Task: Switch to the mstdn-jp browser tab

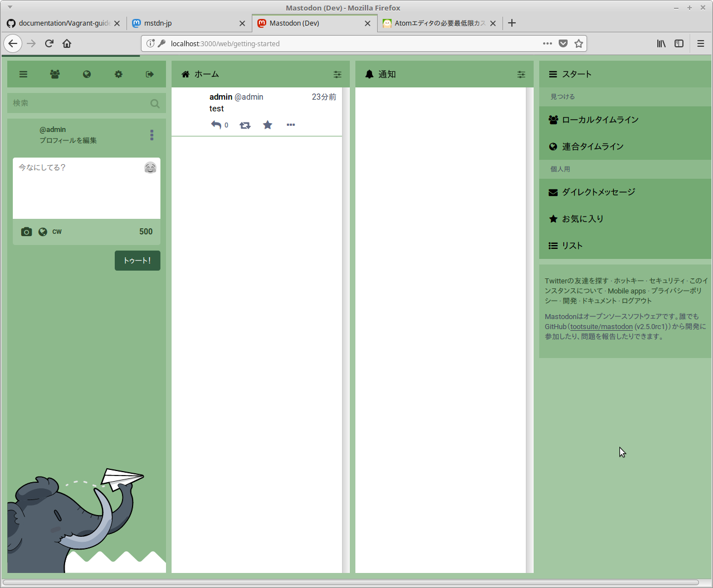Action: coord(184,23)
